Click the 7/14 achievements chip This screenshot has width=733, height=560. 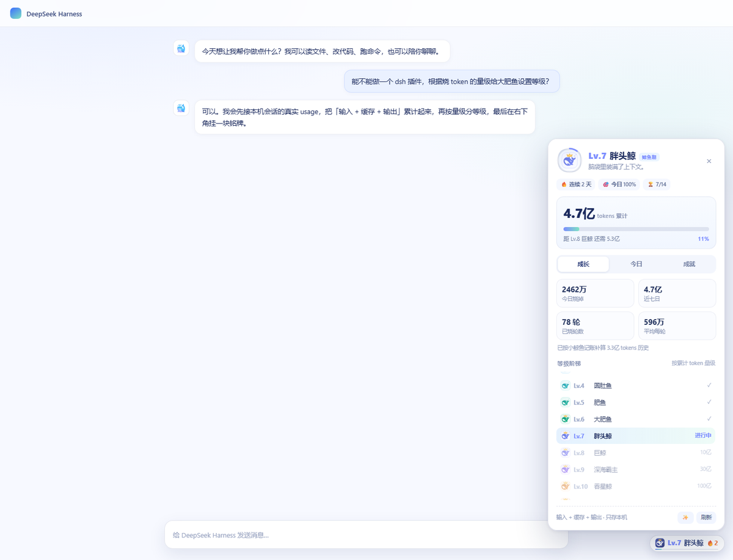click(x=657, y=184)
